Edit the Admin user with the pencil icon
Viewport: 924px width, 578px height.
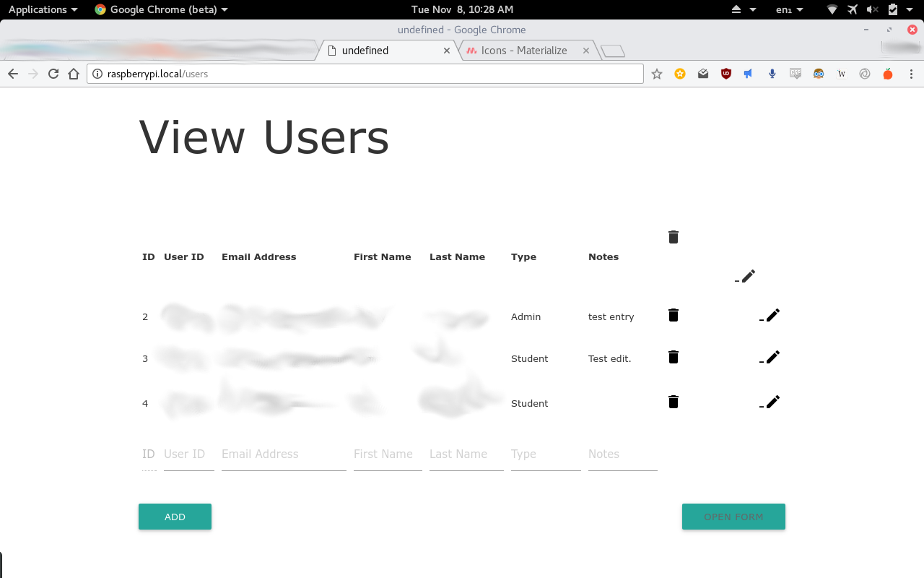pos(772,315)
